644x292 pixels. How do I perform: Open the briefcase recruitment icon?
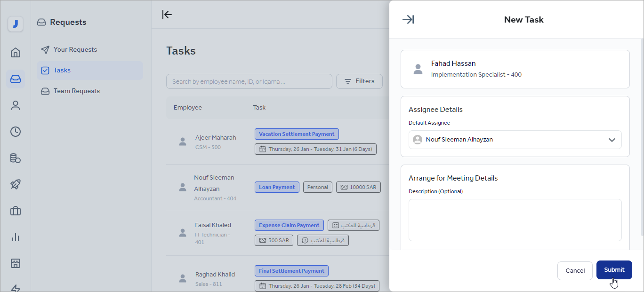(16, 211)
